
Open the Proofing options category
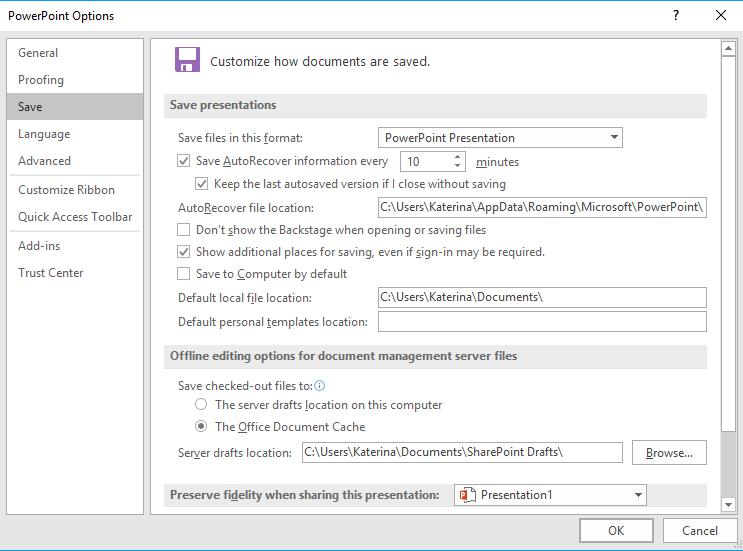[x=75, y=80]
